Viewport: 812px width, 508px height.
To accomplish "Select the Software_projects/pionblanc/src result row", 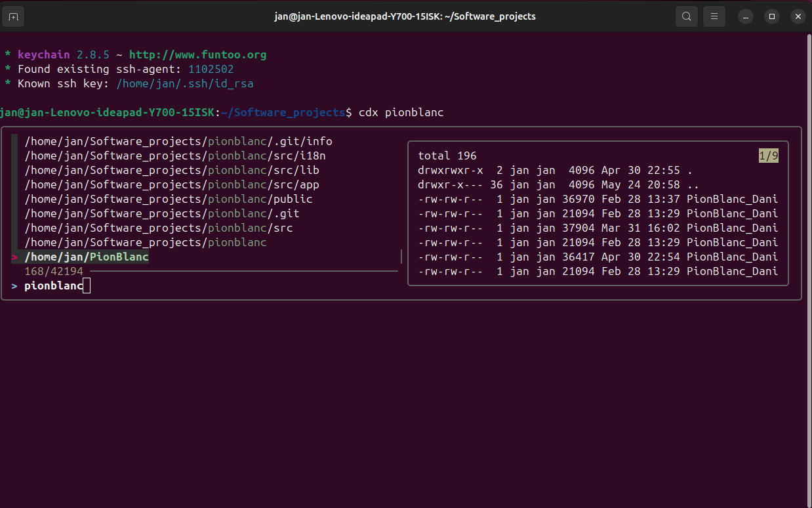I will pyautogui.click(x=159, y=228).
